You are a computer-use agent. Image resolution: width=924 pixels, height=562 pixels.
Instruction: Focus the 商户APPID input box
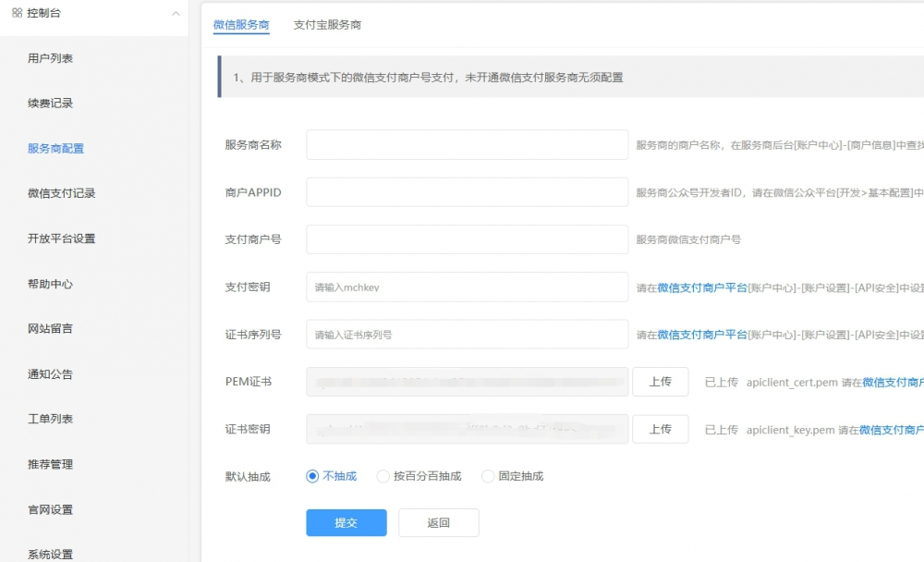(x=467, y=191)
